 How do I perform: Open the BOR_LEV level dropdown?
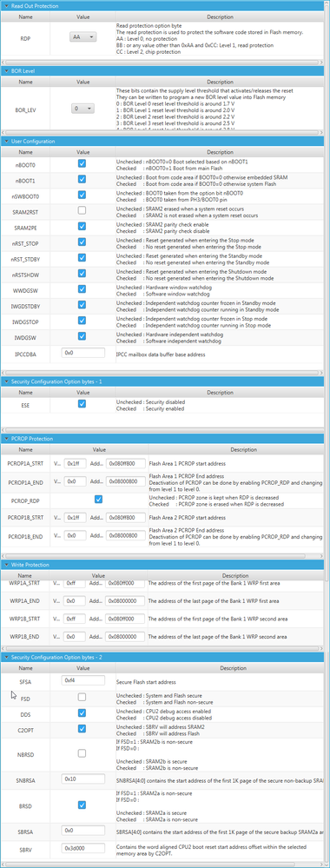[82, 109]
